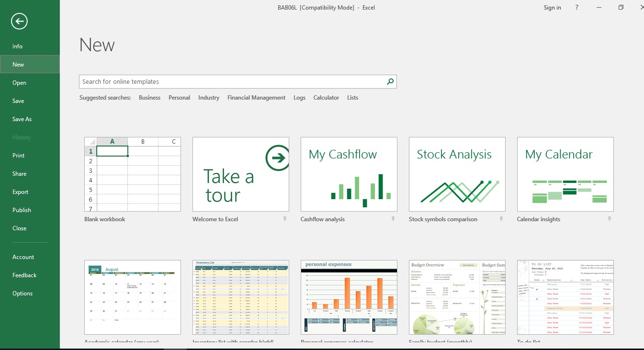Open the Share page
This screenshot has height=350, width=644.
[30, 174]
